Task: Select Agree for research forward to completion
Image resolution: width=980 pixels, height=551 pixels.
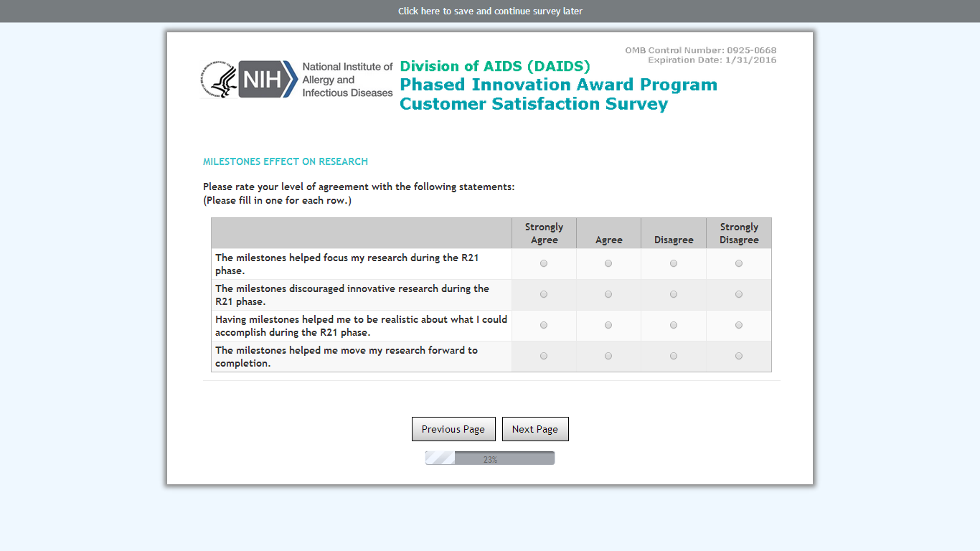Action: 608,356
